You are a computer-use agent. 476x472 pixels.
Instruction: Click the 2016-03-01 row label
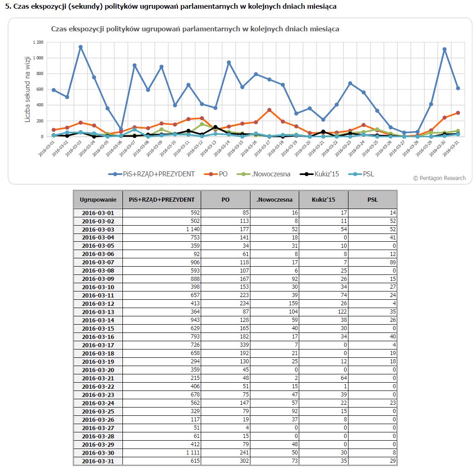[98, 213]
